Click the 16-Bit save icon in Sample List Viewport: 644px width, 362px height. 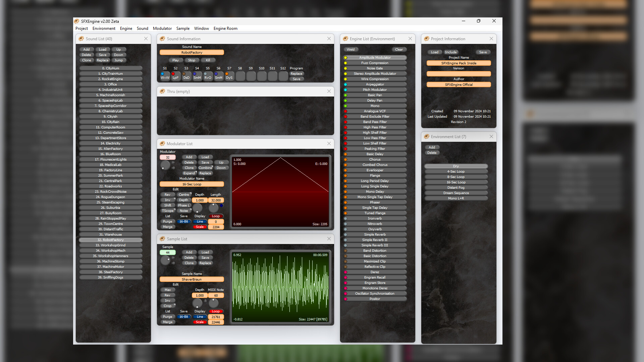tap(184, 317)
